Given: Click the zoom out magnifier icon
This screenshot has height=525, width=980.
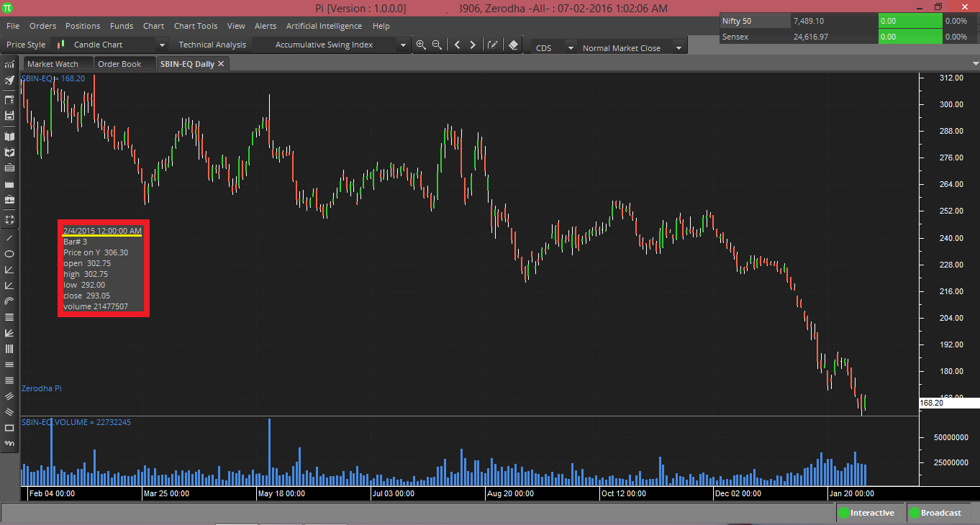Looking at the screenshot, I should click(437, 45).
